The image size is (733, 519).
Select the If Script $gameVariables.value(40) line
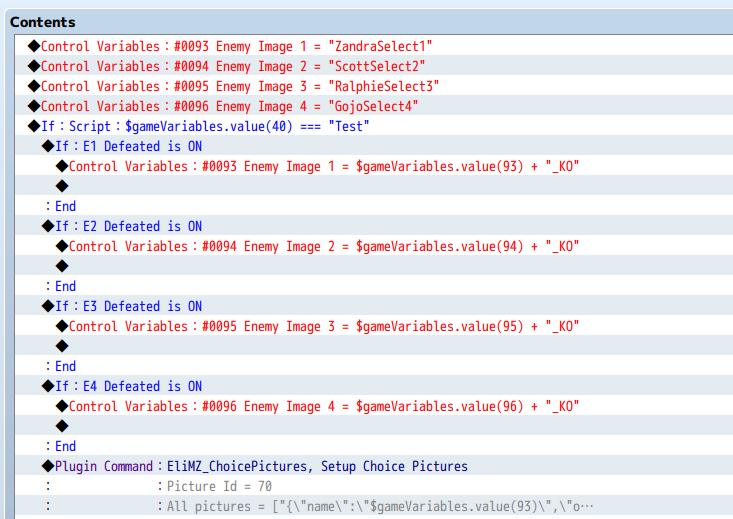(x=374, y=126)
